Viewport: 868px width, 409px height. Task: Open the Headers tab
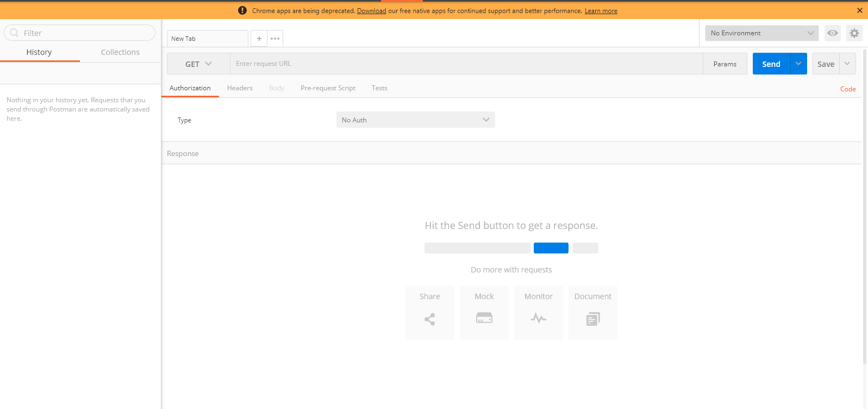point(240,88)
